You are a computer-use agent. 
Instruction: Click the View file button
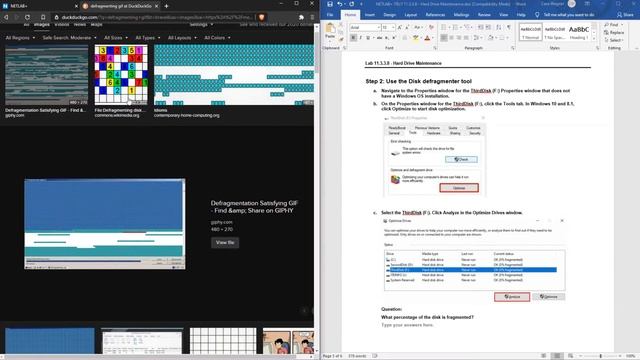pyautogui.click(x=225, y=242)
